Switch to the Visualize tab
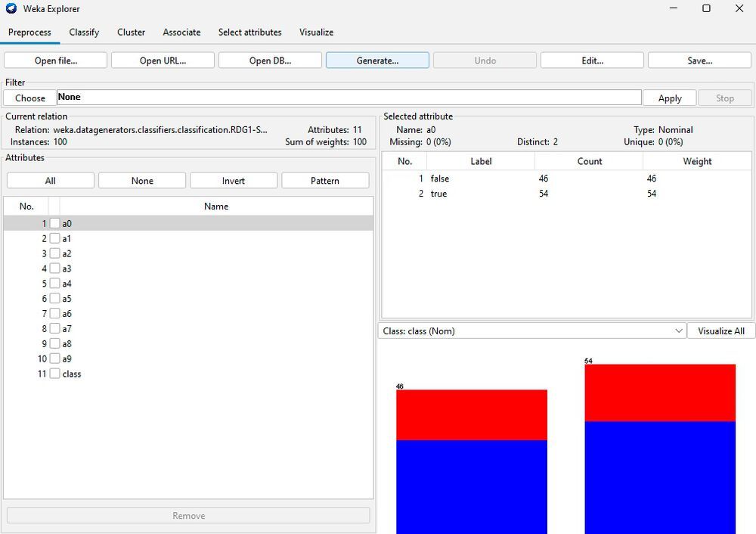 (316, 33)
